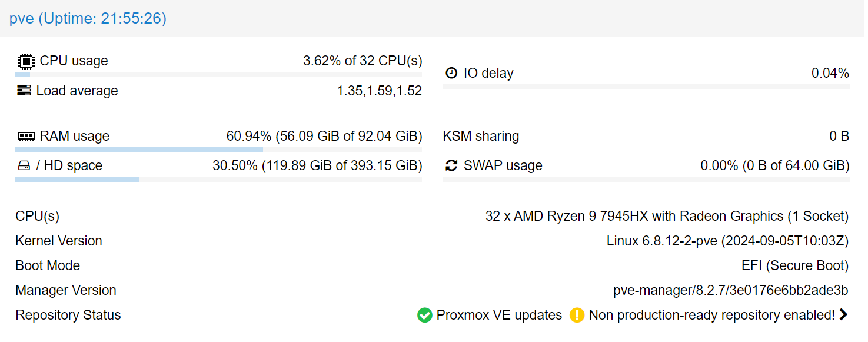Viewport: 868px width, 342px height.
Task: Click the RAM usage progress bar
Action: [x=218, y=150]
